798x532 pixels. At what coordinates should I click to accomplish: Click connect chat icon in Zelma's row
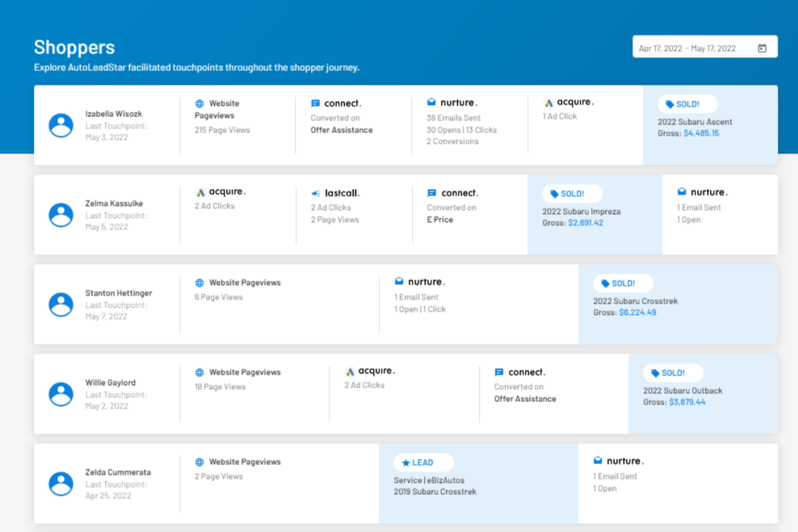431,193
